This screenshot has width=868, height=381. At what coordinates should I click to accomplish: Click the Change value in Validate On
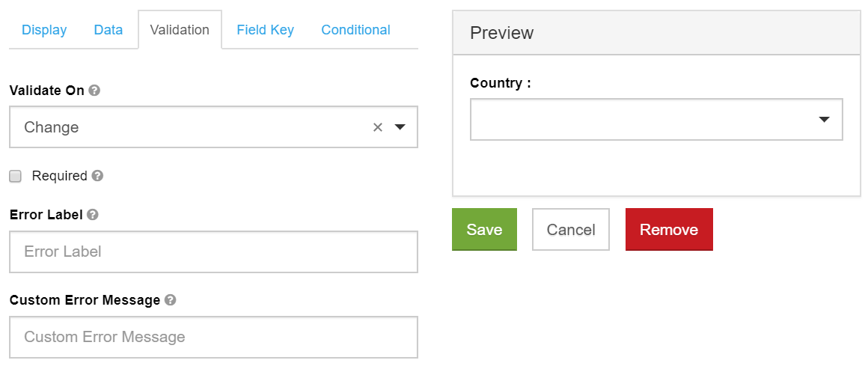point(52,127)
